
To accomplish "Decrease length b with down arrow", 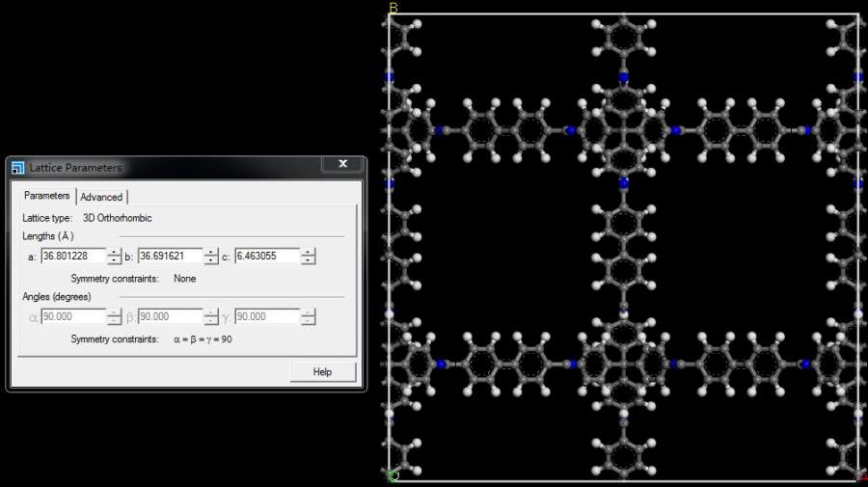I will [x=211, y=260].
